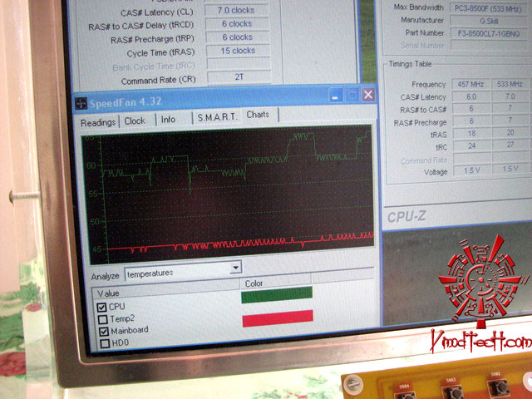The image size is (532, 399).
Task: Maximize the SpeedFan window
Action: tap(352, 96)
